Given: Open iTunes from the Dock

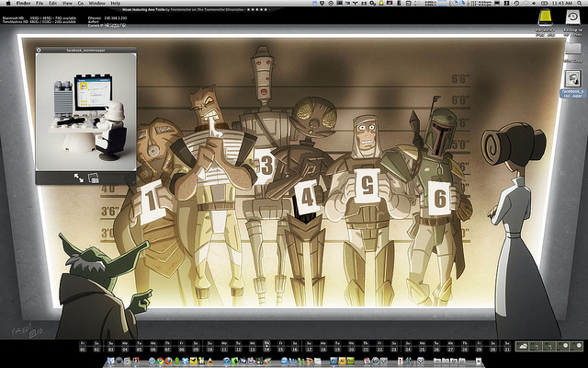Looking at the screenshot, I should tap(226, 361).
